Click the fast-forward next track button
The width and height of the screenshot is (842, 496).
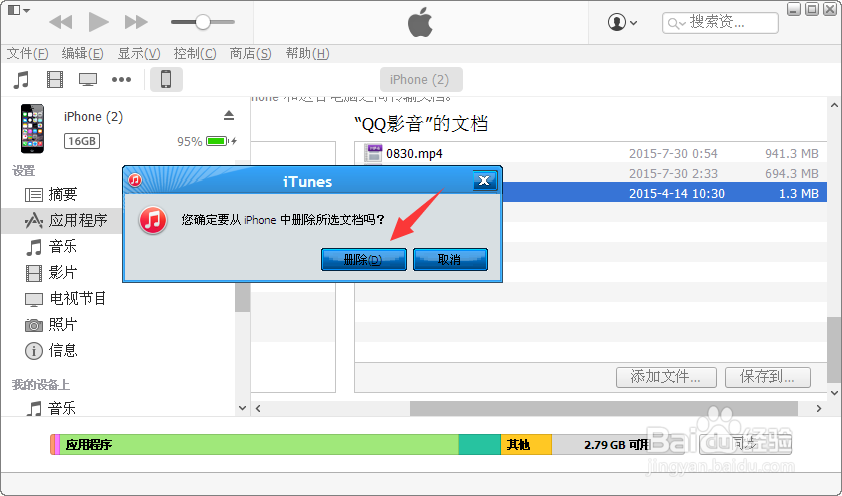136,22
